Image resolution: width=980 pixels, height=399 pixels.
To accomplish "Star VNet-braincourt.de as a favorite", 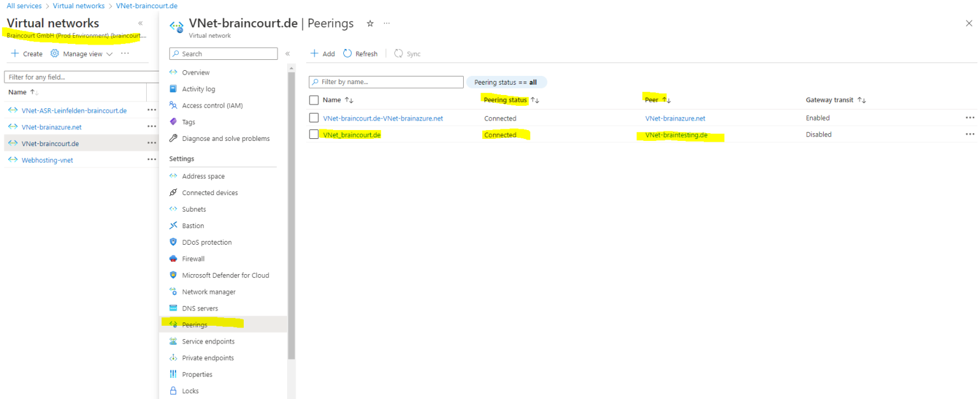I will [x=370, y=23].
